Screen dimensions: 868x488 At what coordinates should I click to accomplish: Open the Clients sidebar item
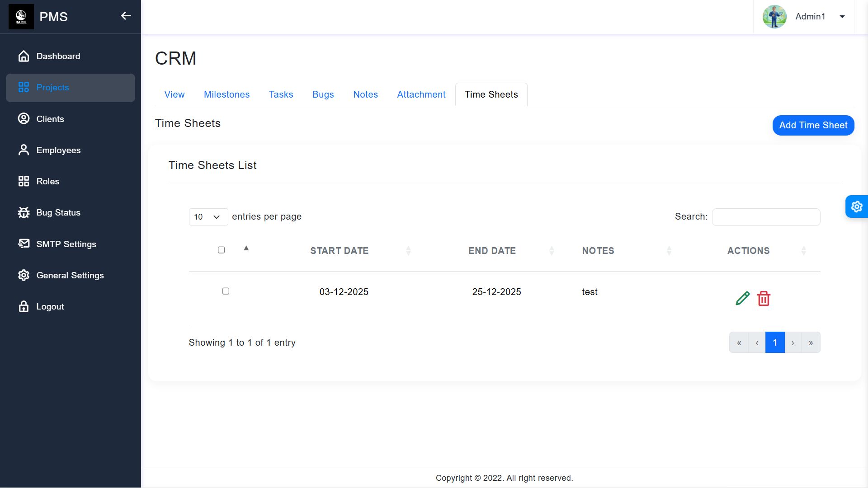pos(50,119)
